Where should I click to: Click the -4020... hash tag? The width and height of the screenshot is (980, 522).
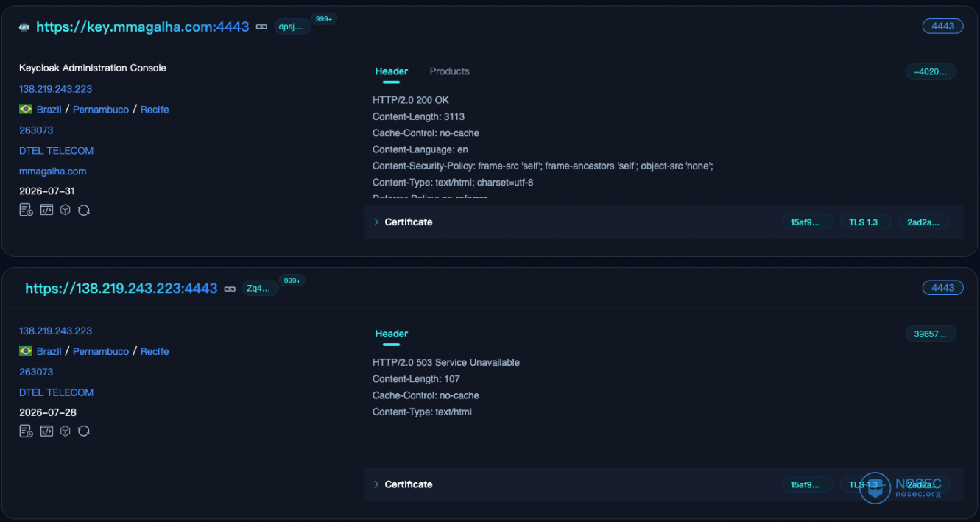(931, 71)
